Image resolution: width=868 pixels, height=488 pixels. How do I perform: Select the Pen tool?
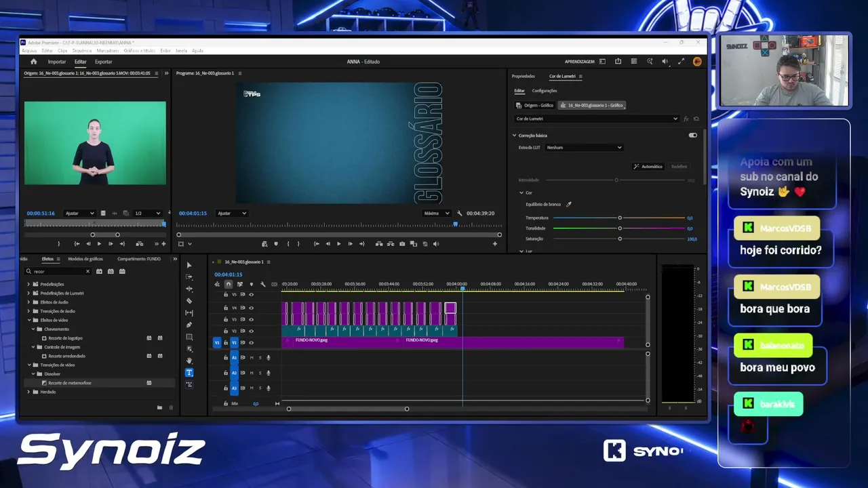coord(189,325)
